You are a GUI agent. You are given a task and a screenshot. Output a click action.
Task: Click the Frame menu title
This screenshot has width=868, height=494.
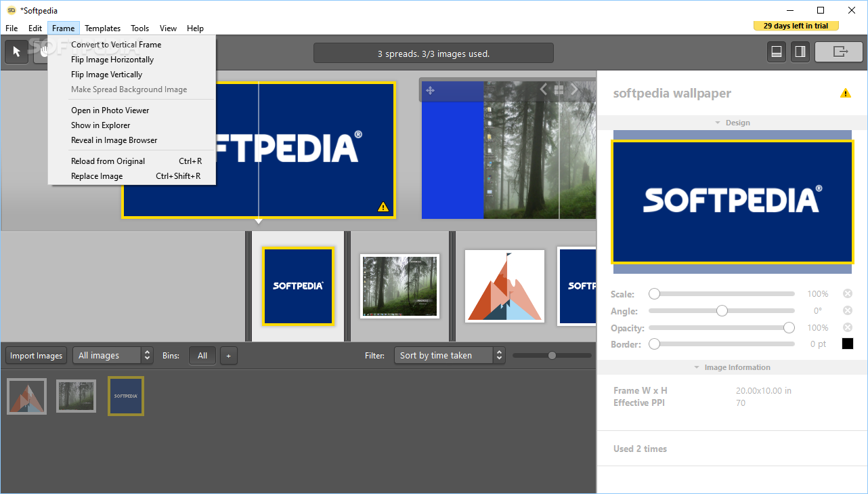tap(64, 28)
